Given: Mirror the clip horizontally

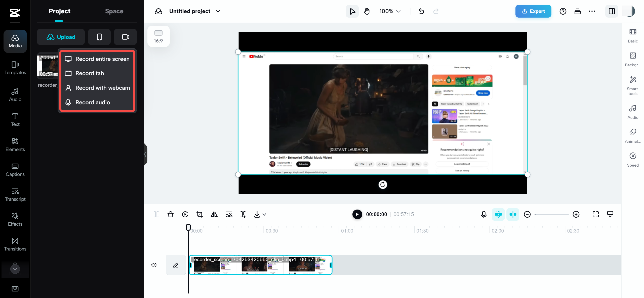Looking at the screenshot, I should [x=214, y=214].
